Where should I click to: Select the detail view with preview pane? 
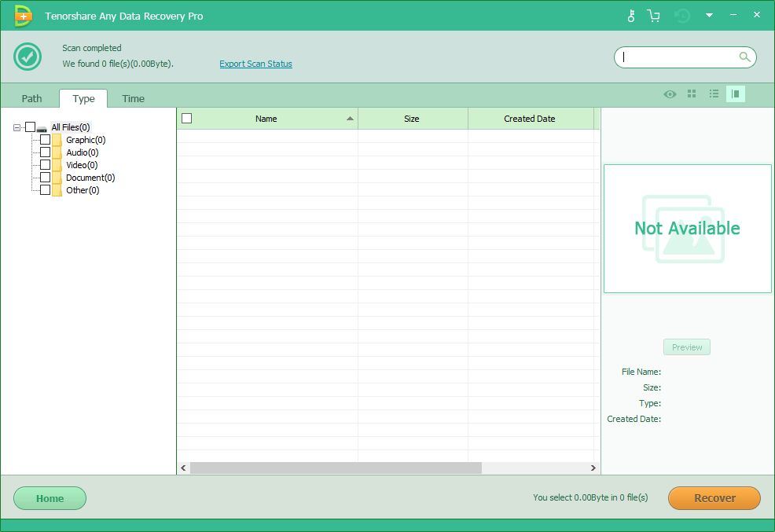pyautogui.click(x=736, y=94)
